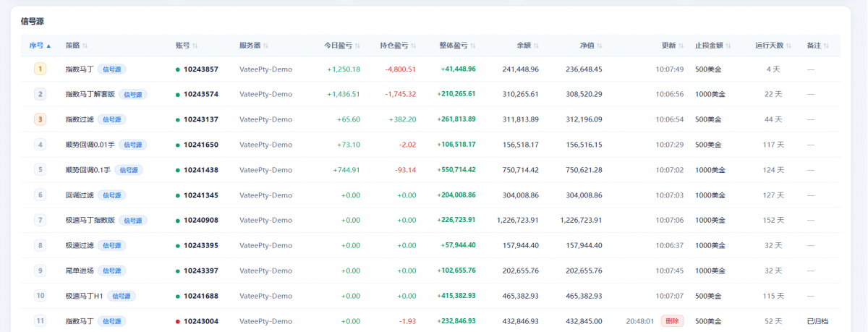Click the 信号源 panel title

[33, 21]
